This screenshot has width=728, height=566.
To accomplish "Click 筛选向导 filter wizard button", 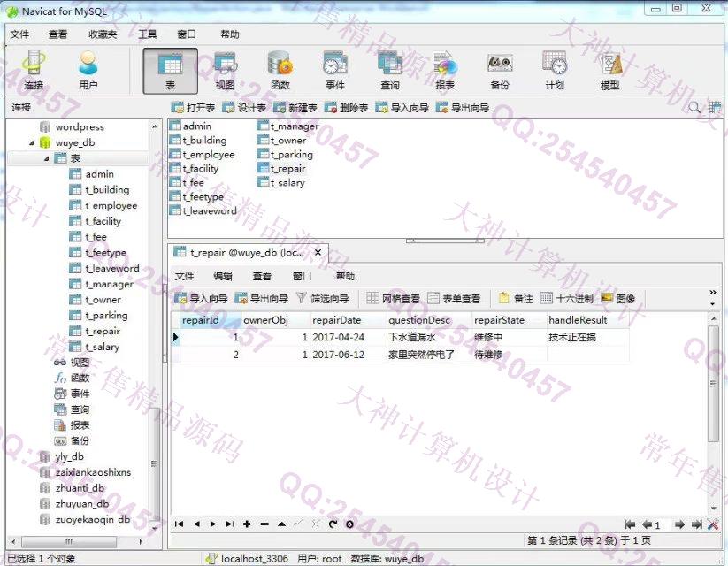I will click(322, 299).
